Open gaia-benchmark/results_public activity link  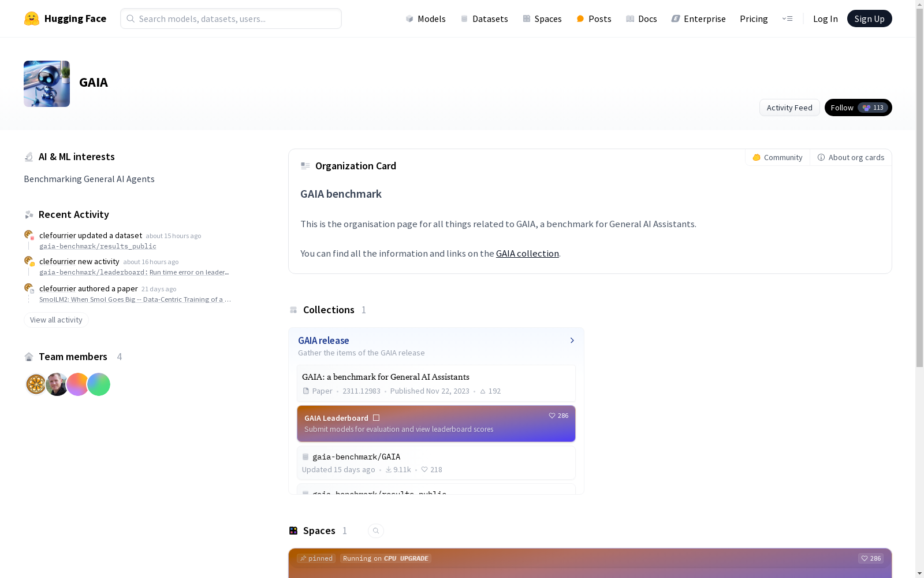coord(98,246)
